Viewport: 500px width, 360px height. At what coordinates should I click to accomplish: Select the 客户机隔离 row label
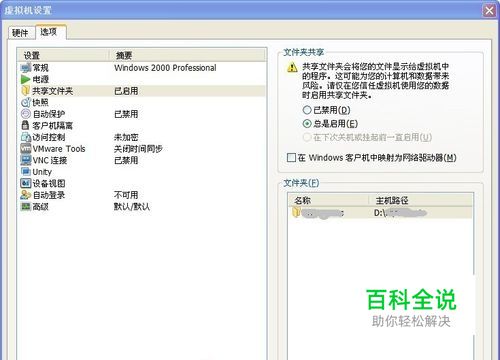coord(53,125)
